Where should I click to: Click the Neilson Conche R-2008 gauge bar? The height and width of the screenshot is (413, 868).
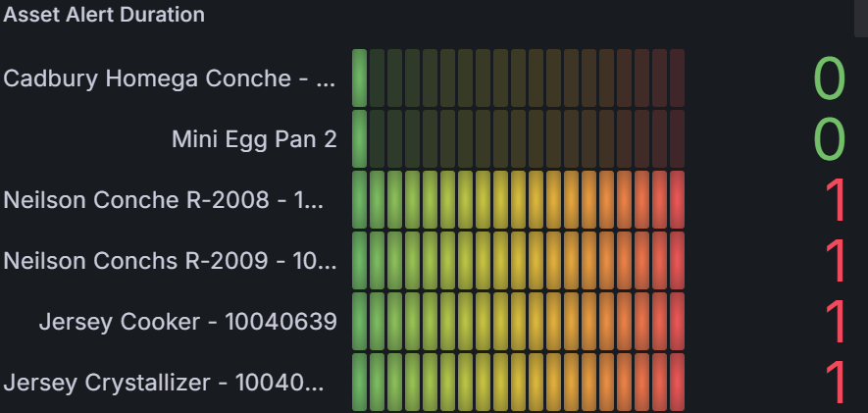pos(518,200)
